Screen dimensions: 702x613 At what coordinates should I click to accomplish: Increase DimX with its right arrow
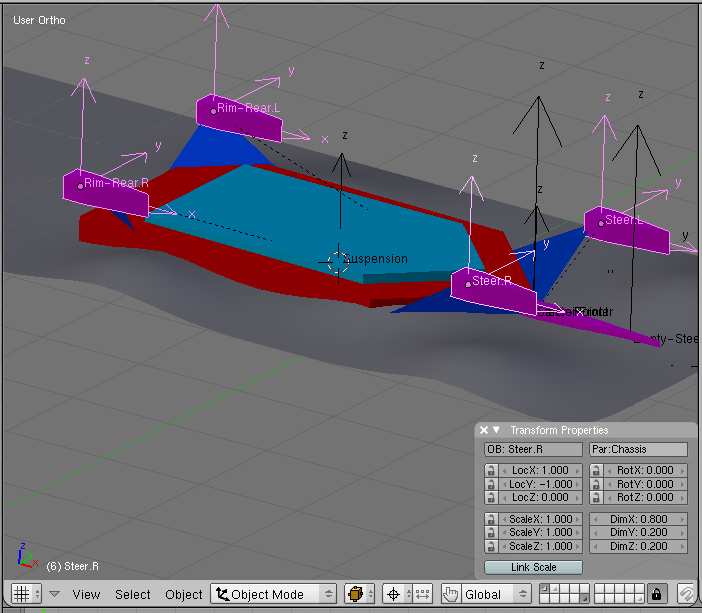pyautogui.click(x=682, y=519)
